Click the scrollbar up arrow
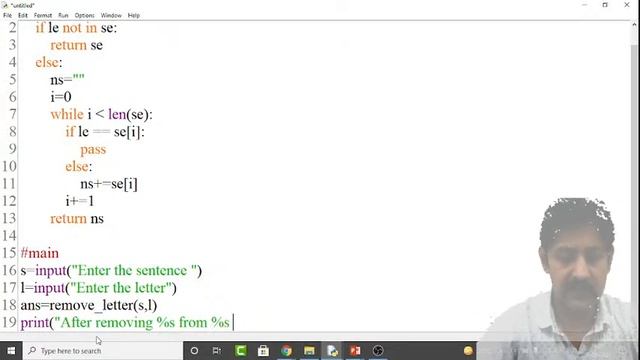 point(634,25)
